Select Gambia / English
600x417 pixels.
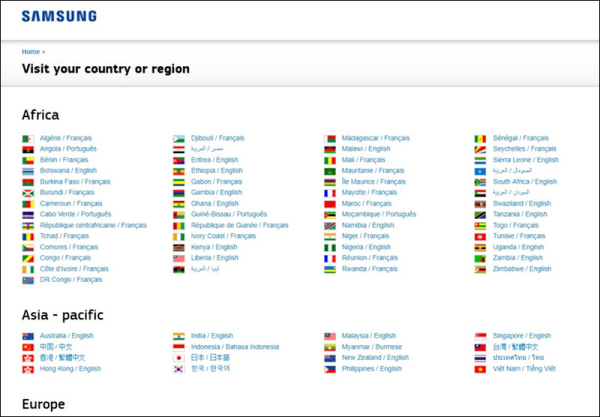click(217, 192)
